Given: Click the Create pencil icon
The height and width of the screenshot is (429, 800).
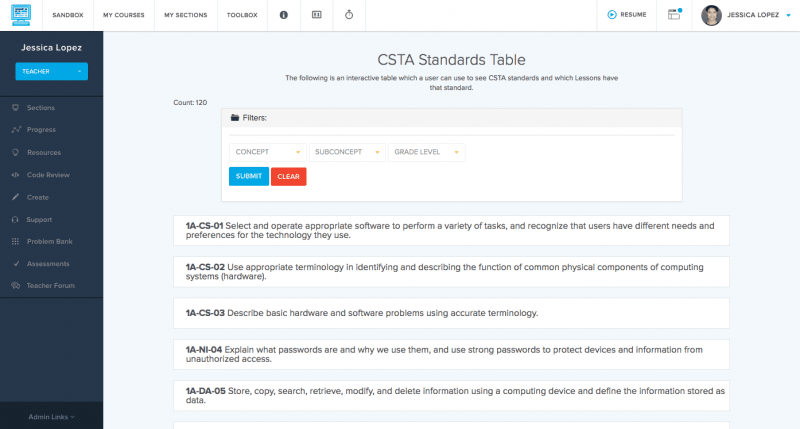Looking at the screenshot, I should 16,197.
